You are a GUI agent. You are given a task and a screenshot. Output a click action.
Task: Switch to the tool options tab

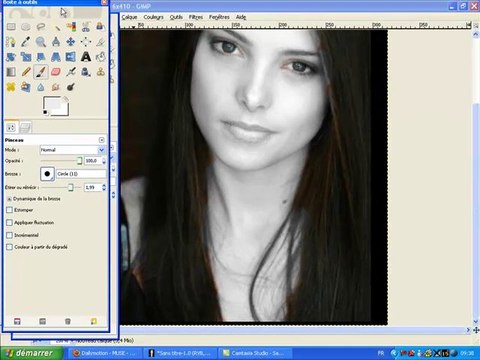tap(11, 127)
